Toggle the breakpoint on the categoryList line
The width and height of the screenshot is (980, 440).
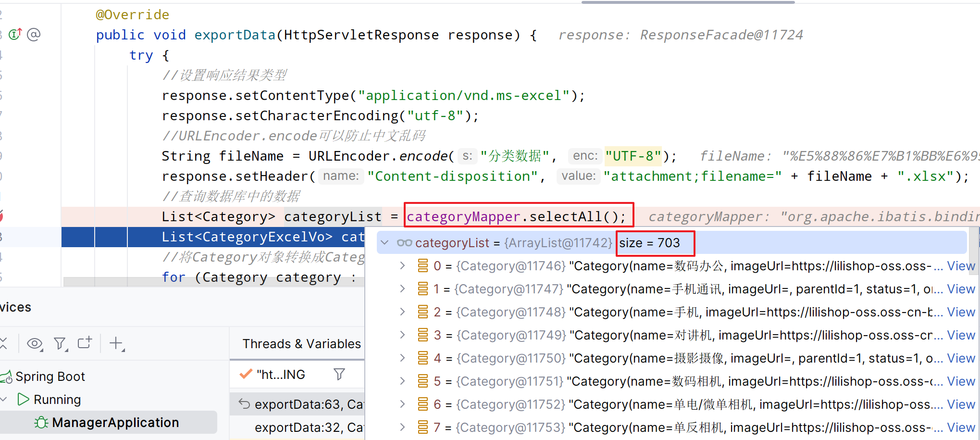(1, 216)
